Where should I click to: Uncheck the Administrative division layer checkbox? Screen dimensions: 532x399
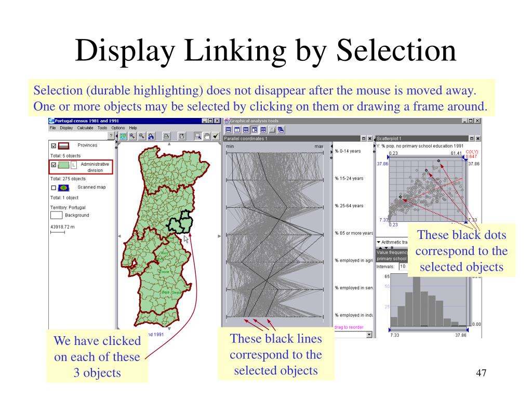(54, 165)
